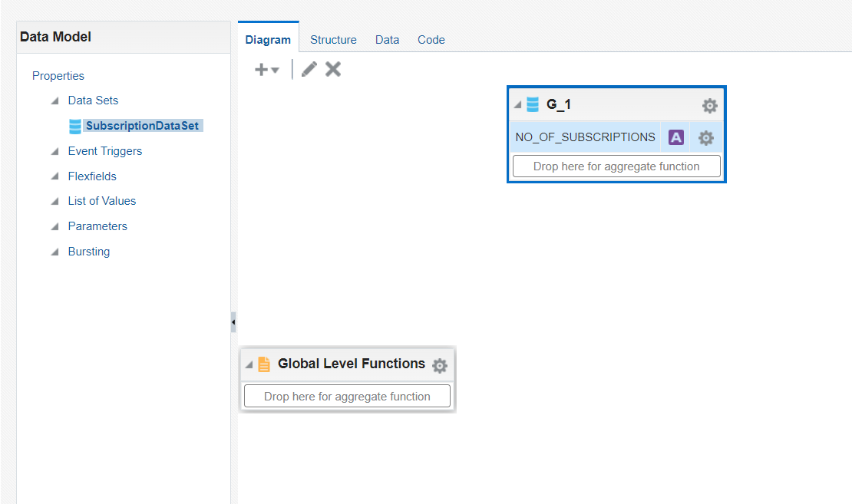The width and height of the screenshot is (852, 504).
Task: Collapse the left panel with the side arrow
Action: [234, 322]
